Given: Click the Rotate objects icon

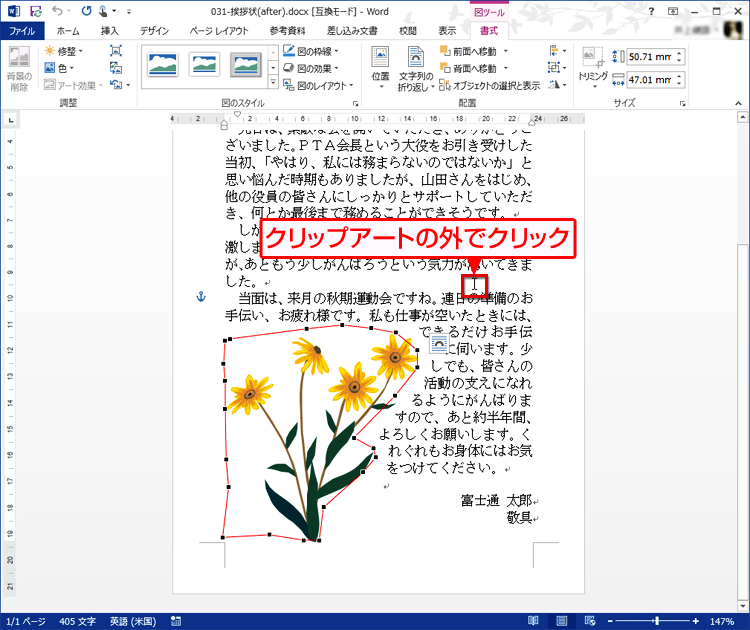Looking at the screenshot, I should coord(558,85).
